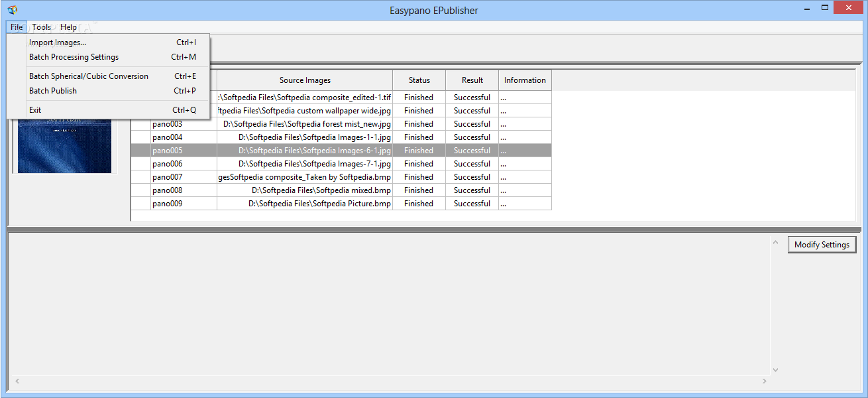Click Successful result in pano003 row
The image size is (868, 398).
[472, 124]
